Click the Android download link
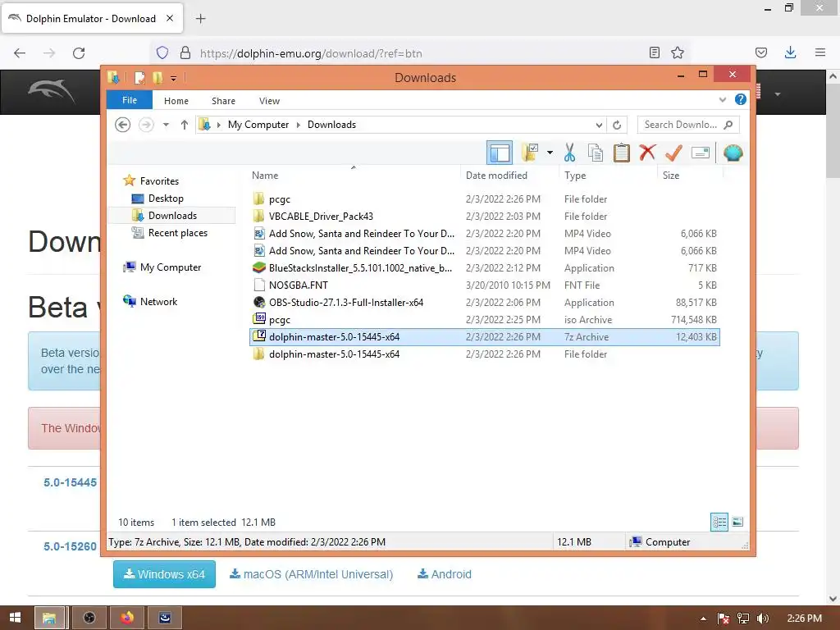Screen dimensions: 840x630 pyautogui.click(x=445, y=574)
